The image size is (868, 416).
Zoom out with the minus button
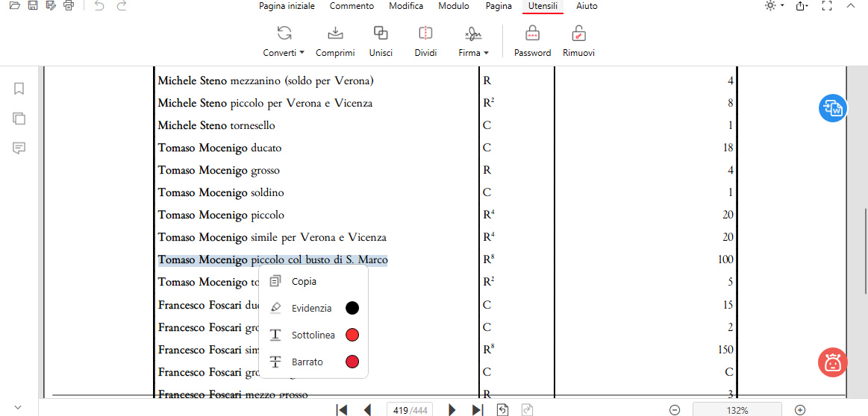point(674,410)
